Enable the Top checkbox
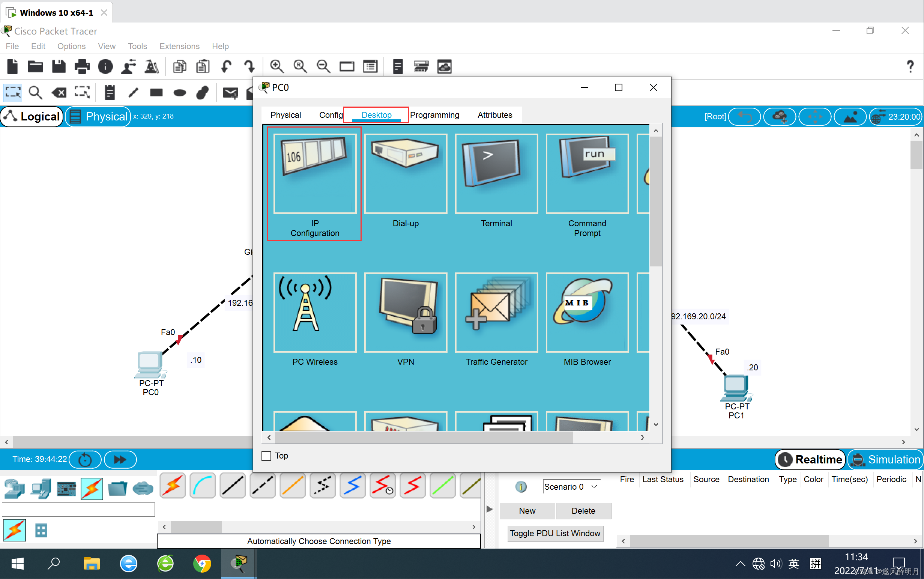The height and width of the screenshot is (579, 924). [x=266, y=456]
